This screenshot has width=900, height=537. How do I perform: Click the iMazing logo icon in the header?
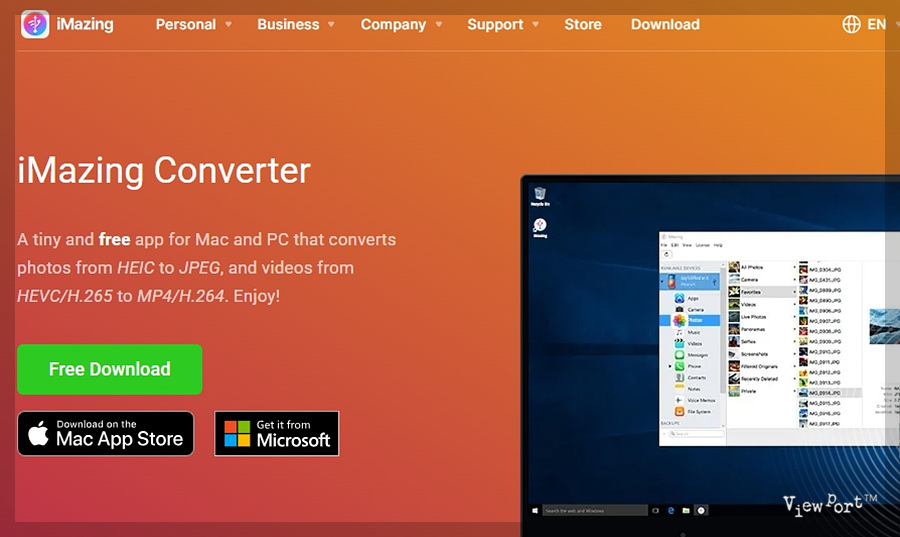(35, 24)
